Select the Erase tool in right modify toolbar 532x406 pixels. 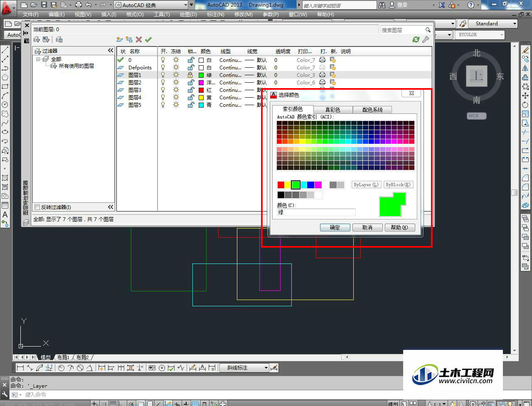525,50
